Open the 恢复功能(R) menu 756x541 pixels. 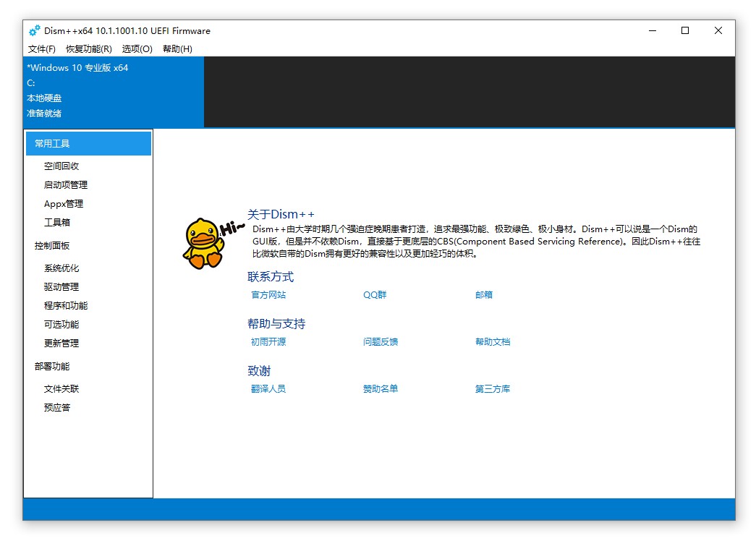(x=89, y=48)
